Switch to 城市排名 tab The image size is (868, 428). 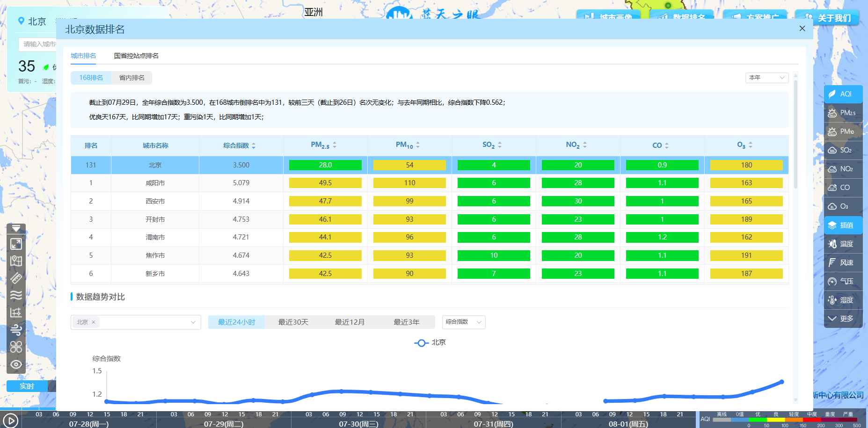pos(83,56)
